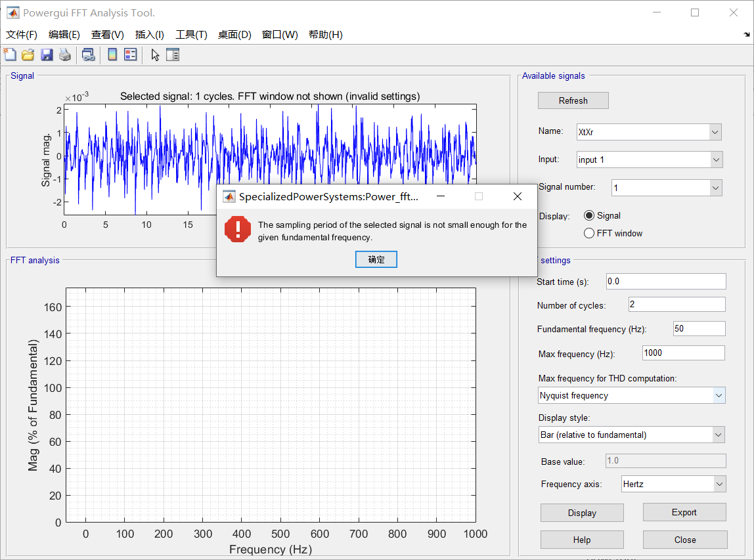Open the 窗口(W) menu
This screenshot has height=560, width=754.
tap(280, 35)
